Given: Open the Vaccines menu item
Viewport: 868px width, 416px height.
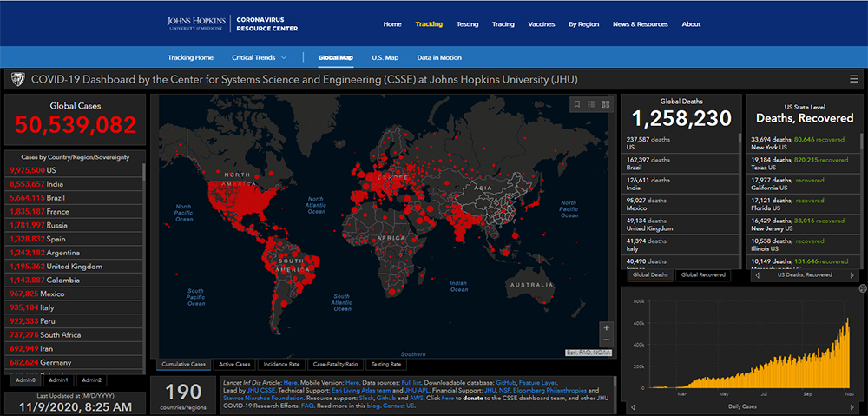Looking at the screenshot, I should [x=542, y=24].
